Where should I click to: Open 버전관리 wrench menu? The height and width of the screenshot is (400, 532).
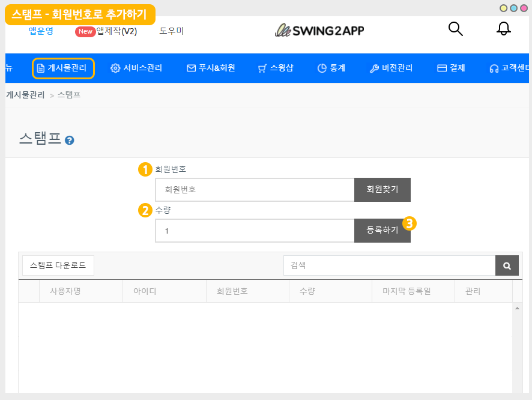pos(391,68)
